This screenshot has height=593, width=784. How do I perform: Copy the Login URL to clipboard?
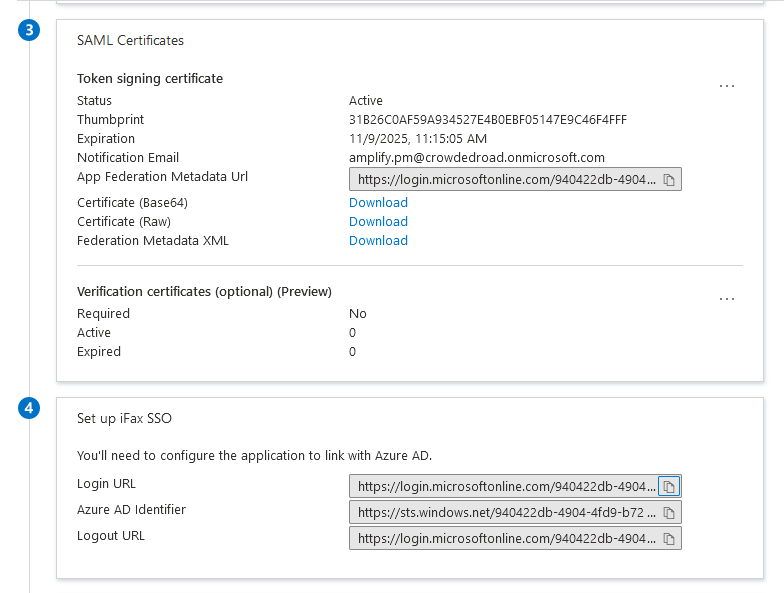669,486
